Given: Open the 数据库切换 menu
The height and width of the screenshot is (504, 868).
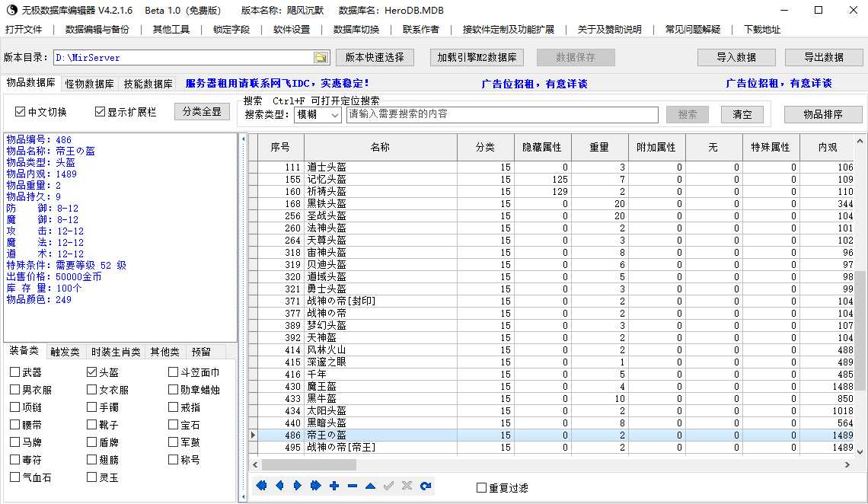Looking at the screenshot, I should click(x=356, y=30).
